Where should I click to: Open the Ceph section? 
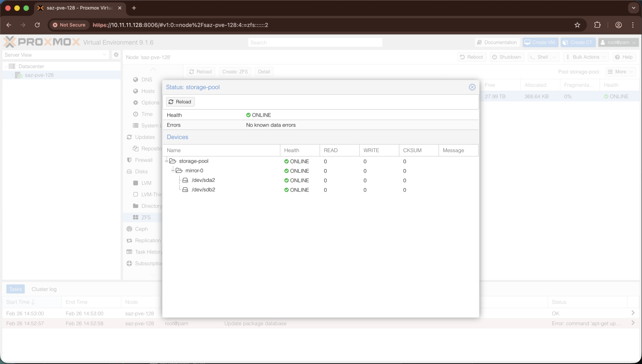point(141,229)
